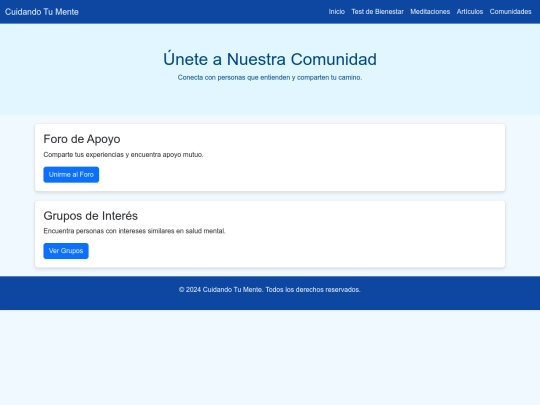
Task: Click text 'Comparte tus experiencias y encuentra apoyo mutuo.'
Action: 123,155
